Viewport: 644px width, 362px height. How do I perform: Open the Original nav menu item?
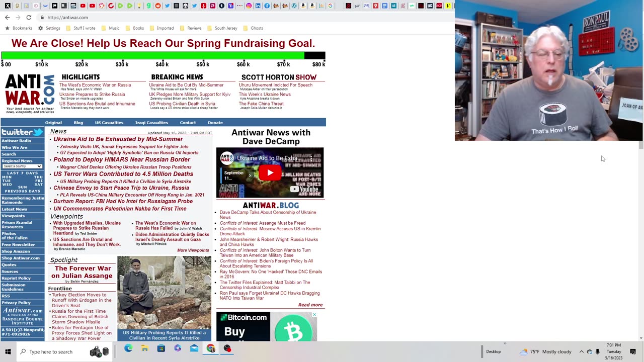[53, 123]
